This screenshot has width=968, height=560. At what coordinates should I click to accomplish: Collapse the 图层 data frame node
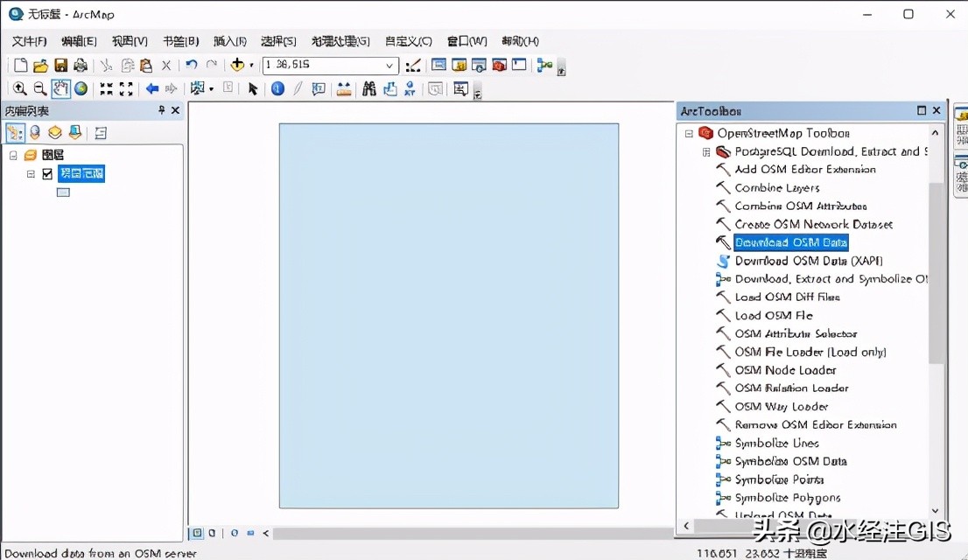point(13,155)
